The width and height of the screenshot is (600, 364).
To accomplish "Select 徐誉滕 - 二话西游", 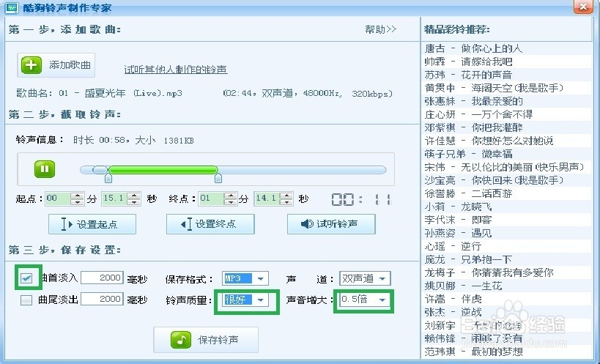I will [506, 194].
